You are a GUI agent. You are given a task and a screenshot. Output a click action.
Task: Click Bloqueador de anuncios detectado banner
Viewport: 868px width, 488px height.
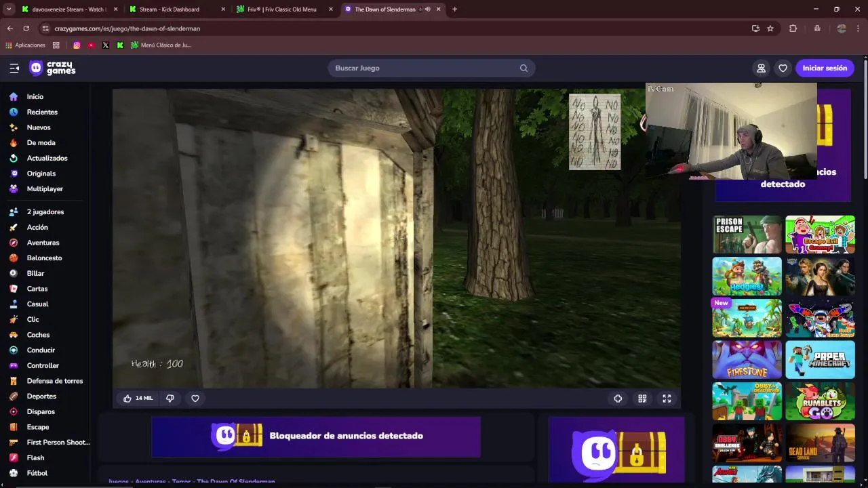(x=316, y=436)
